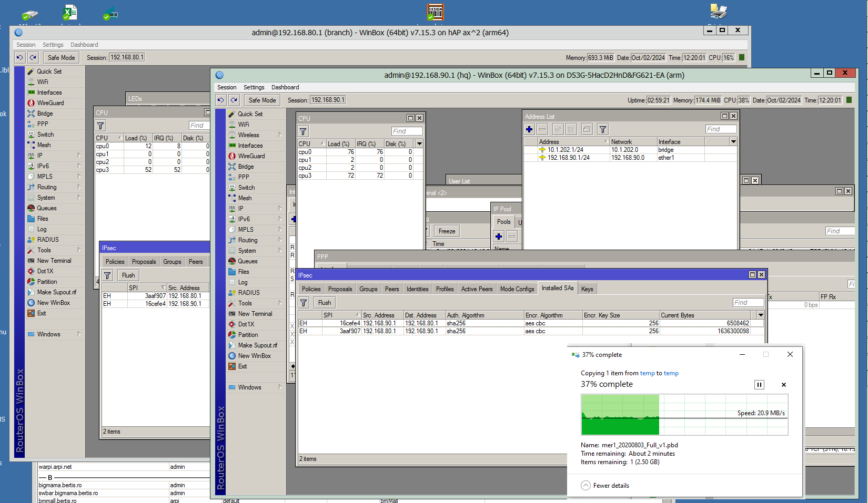Select 192.168.90.1/24 address row
The width and height of the screenshot is (868, 503).
[x=630, y=158]
